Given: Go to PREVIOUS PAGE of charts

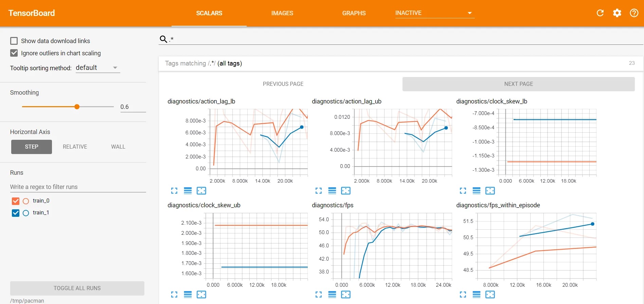Looking at the screenshot, I should pos(283,84).
